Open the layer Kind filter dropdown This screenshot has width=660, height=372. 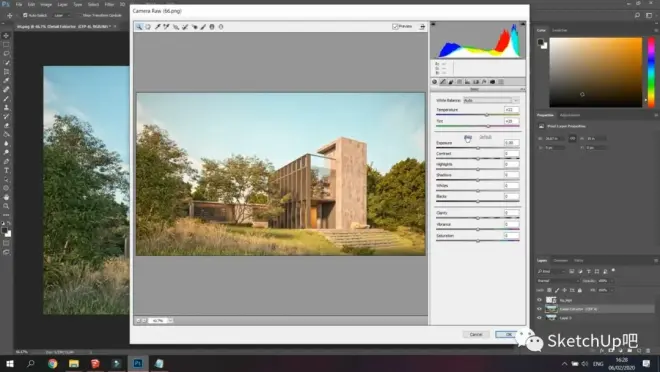[x=551, y=271]
